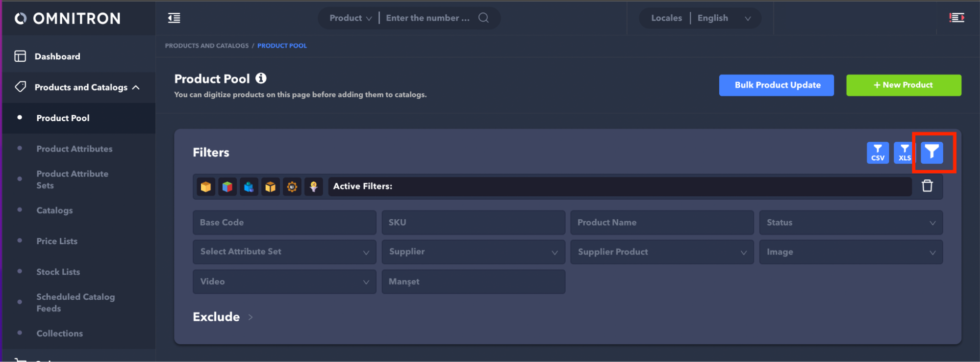980x362 pixels.
Task: Click the multicolor cube quick filter icon
Action: [x=227, y=186]
